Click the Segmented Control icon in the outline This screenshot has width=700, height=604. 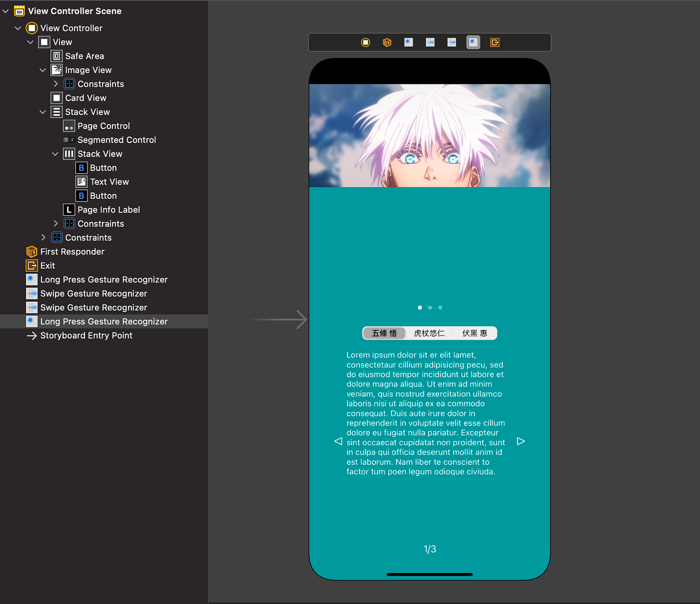68,140
